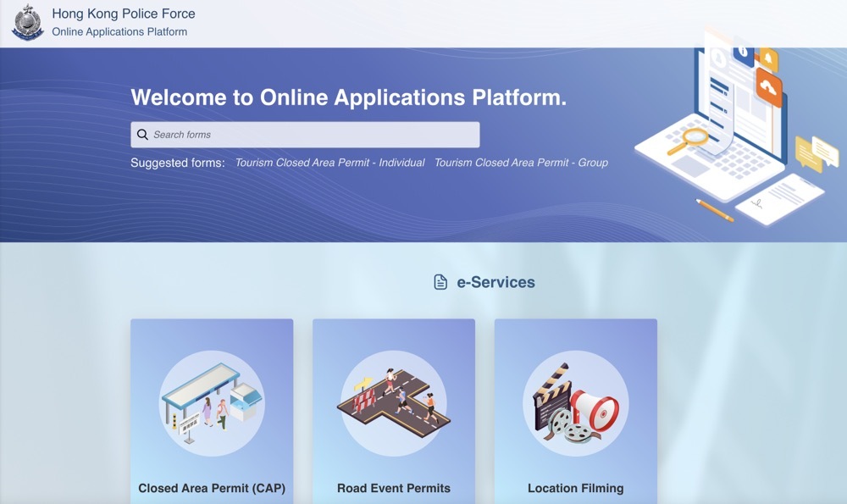Focus the Search forms input field

(x=305, y=135)
